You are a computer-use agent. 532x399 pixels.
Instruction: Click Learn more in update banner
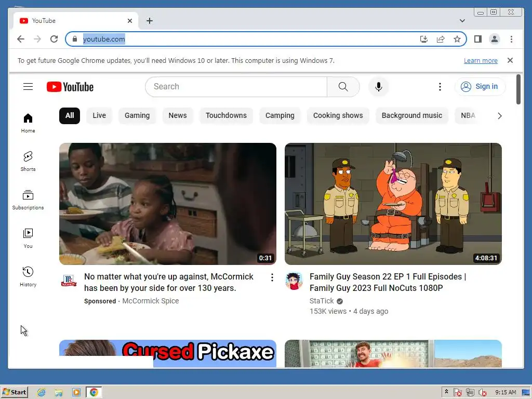(x=481, y=60)
